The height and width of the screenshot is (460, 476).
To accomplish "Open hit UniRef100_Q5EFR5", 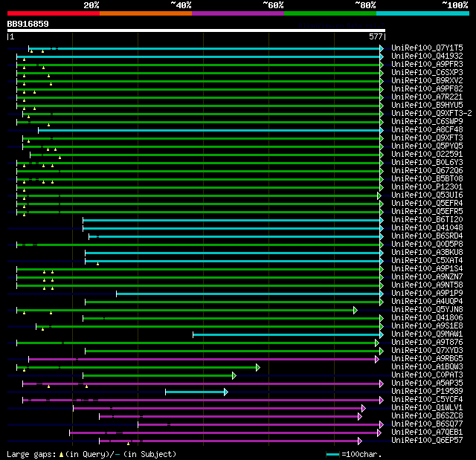I will [x=427, y=212].
